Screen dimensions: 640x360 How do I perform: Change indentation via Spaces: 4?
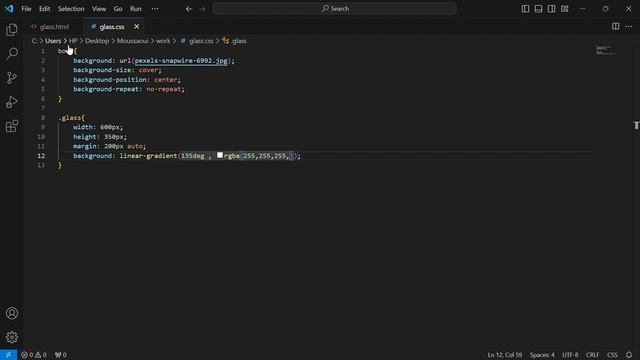click(x=542, y=355)
